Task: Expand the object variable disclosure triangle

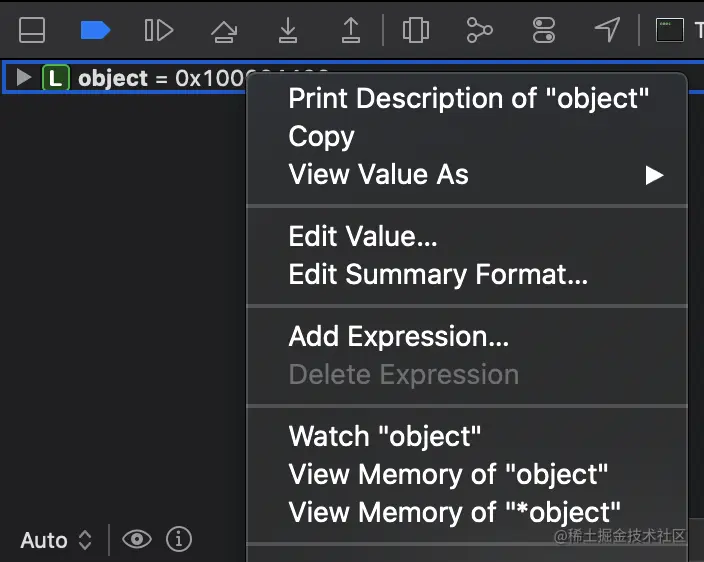Action: (25, 78)
